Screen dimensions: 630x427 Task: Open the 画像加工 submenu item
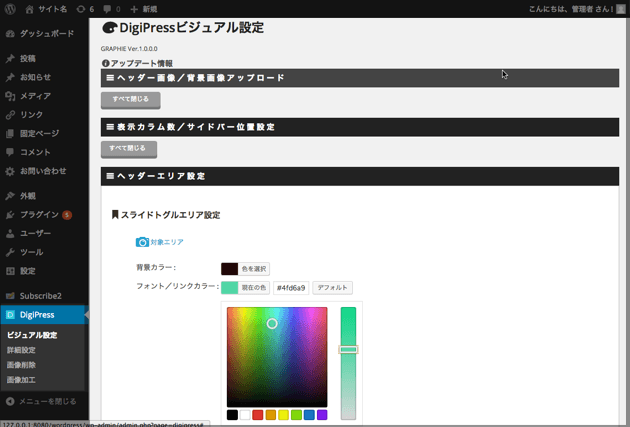(x=21, y=380)
